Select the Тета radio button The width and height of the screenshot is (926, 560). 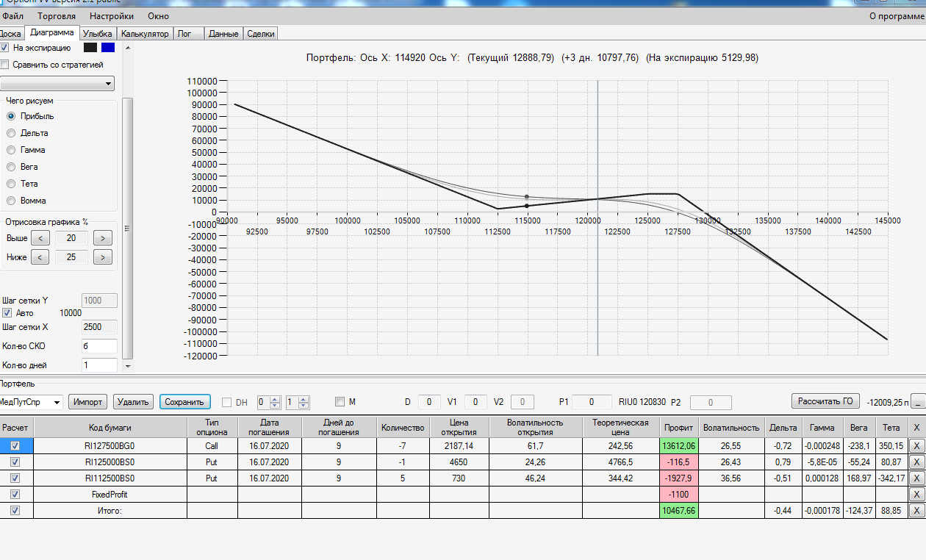coord(11,184)
